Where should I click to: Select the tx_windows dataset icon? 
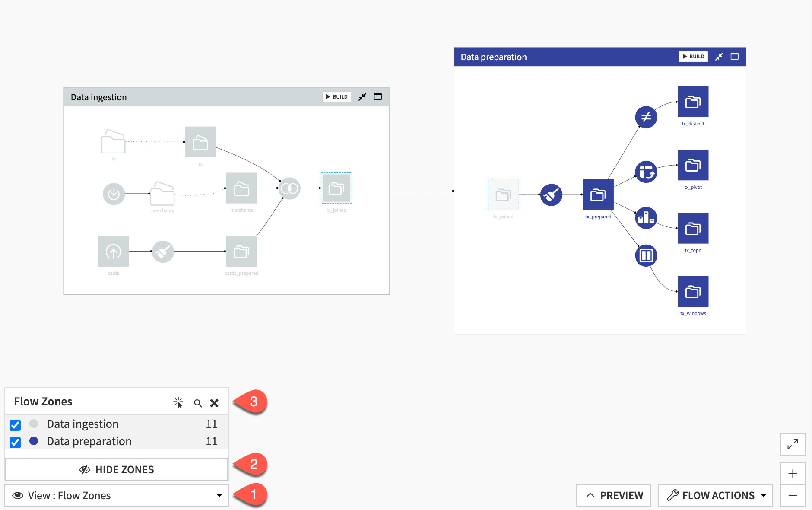pyautogui.click(x=693, y=292)
